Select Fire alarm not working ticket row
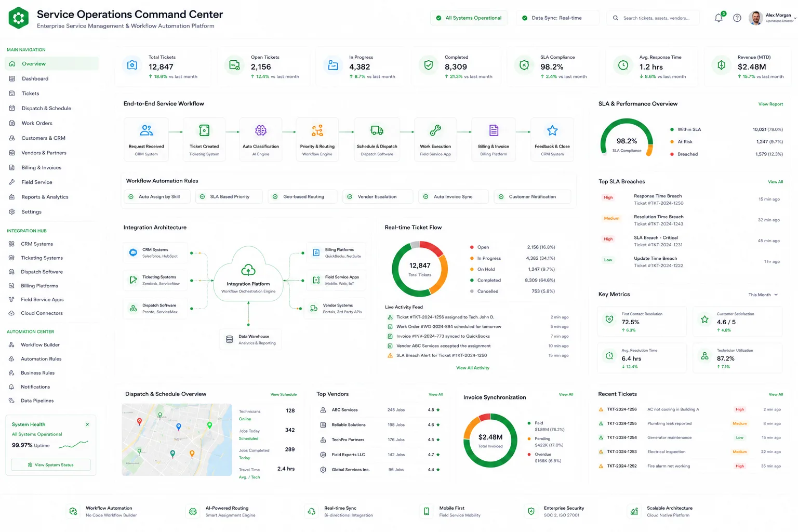 point(690,466)
